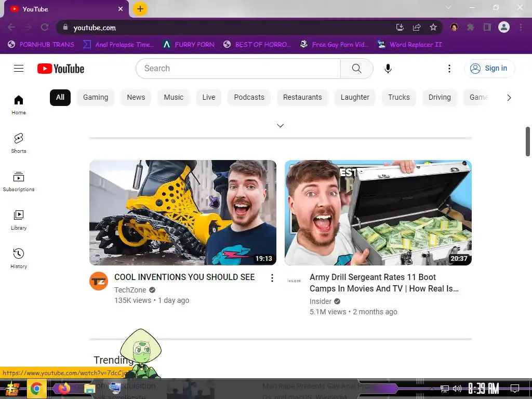The height and width of the screenshot is (399, 532).
Task: Open the COOL INVENTIONS video options menu
Action: pos(272,278)
